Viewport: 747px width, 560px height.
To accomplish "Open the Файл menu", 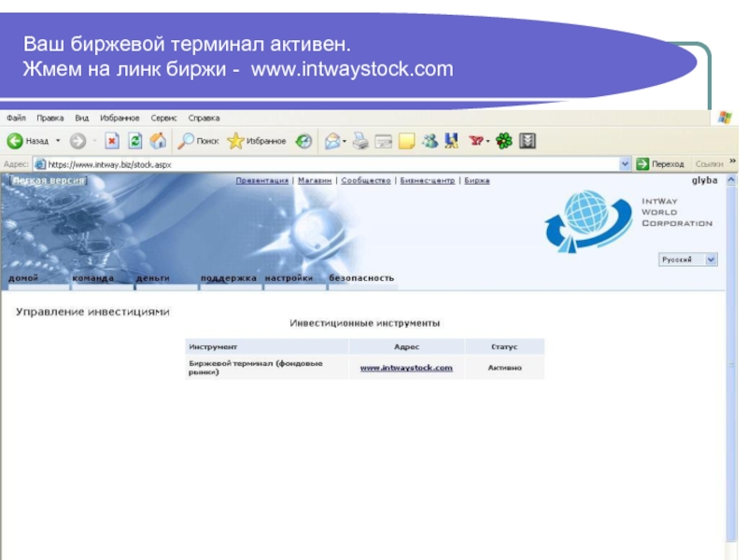I will (16, 118).
